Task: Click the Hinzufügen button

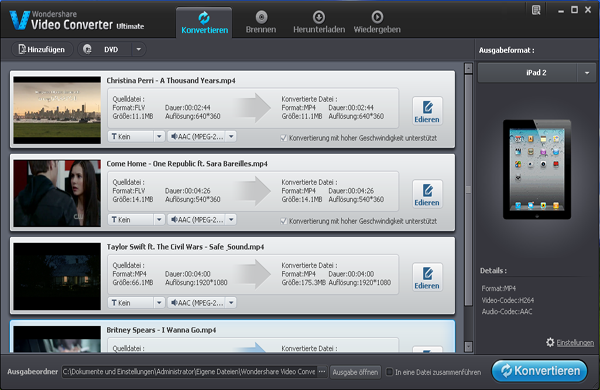Action: pos(42,49)
